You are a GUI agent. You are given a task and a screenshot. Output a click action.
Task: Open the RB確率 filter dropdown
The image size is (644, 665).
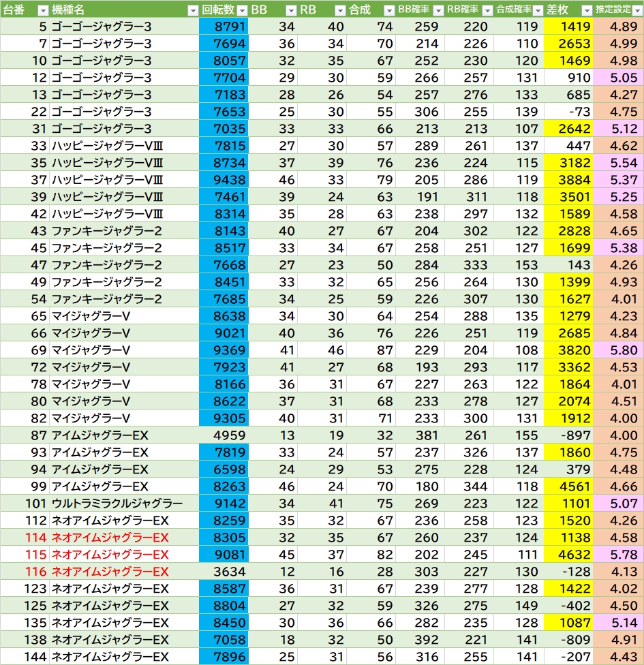coord(487,10)
